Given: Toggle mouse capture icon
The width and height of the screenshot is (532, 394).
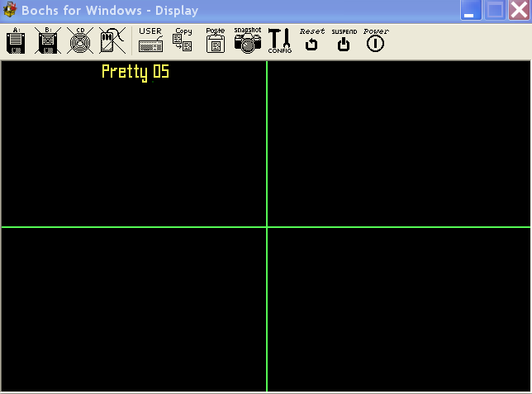Looking at the screenshot, I should point(112,40).
